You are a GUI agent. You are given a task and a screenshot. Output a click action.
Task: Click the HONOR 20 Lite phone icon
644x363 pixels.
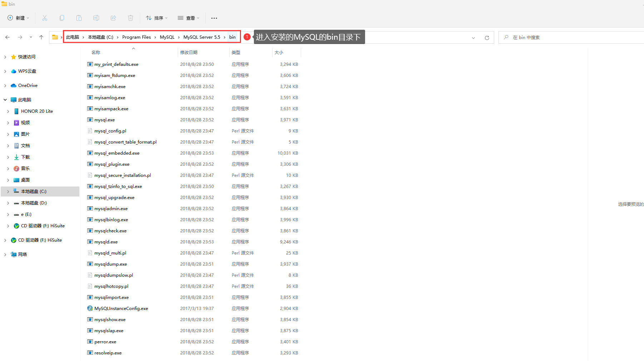(16, 111)
